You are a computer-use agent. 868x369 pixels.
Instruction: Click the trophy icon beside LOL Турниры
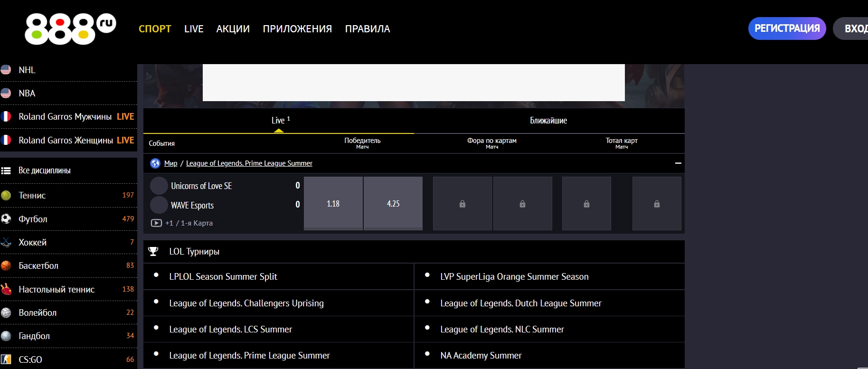(x=153, y=252)
